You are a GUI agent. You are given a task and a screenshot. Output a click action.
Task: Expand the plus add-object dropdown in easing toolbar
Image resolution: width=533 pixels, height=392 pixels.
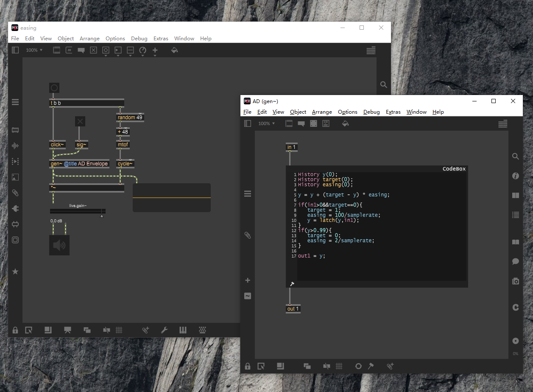(155, 50)
